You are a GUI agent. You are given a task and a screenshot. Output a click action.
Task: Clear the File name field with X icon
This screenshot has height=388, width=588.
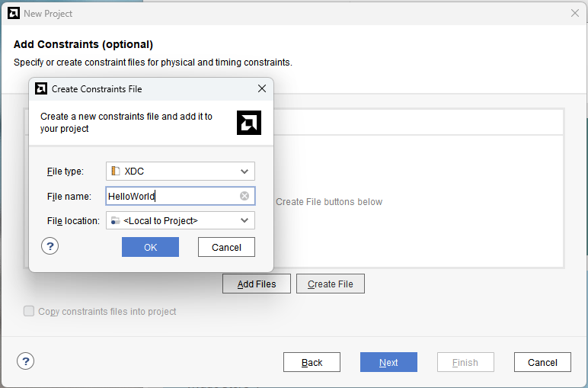point(244,196)
